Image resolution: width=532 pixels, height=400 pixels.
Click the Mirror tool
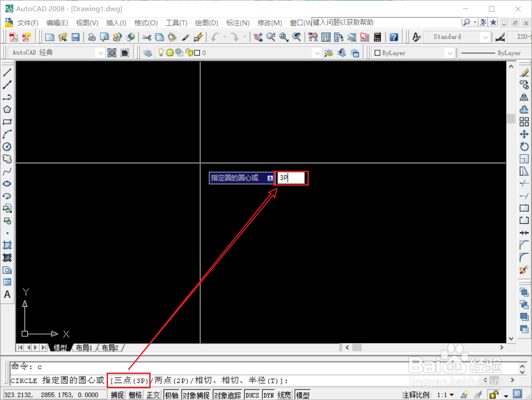pyautogui.click(x=524, y=97)
